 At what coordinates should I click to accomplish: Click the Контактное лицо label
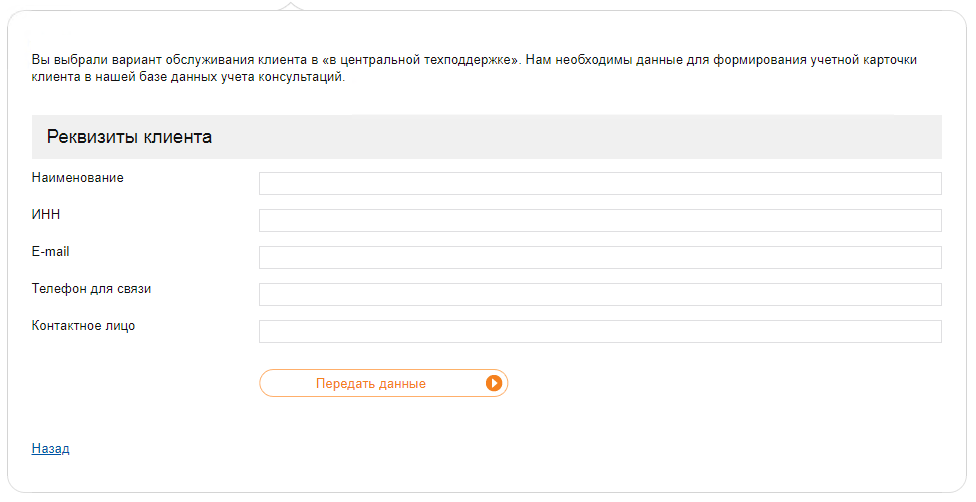click(83, 326)
